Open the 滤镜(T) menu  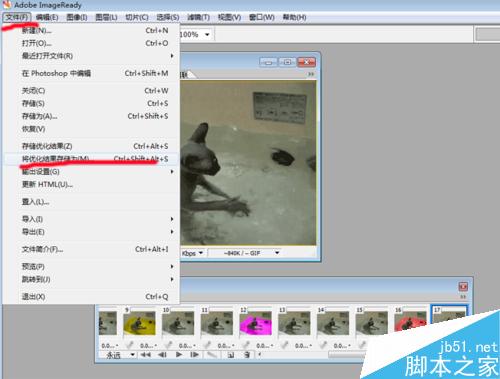pos(198,17)
